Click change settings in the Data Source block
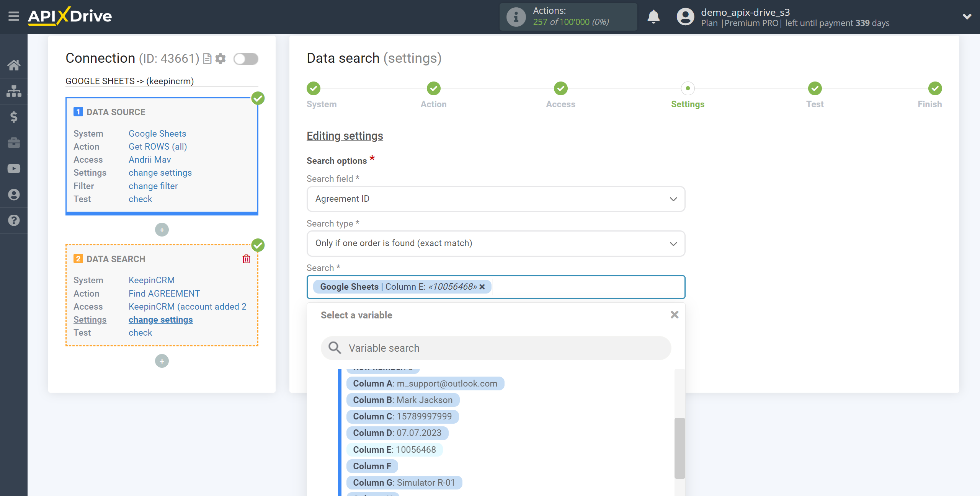 tap(160, 173)
